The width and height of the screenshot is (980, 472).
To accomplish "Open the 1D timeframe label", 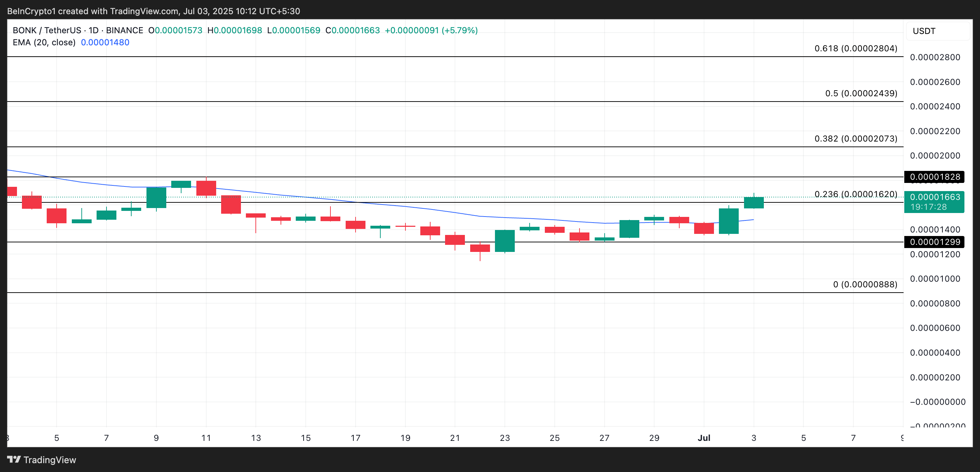I will coord(94,30).
